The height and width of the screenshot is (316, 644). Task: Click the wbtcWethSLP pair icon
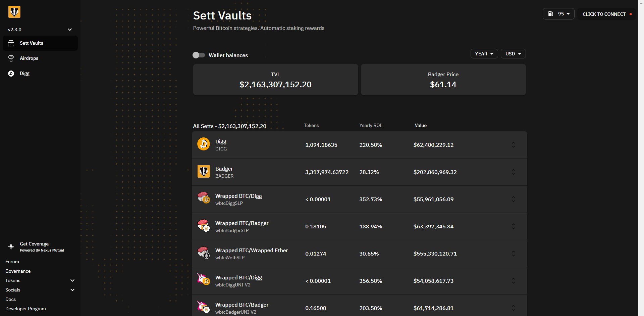[x=204, y=253]
